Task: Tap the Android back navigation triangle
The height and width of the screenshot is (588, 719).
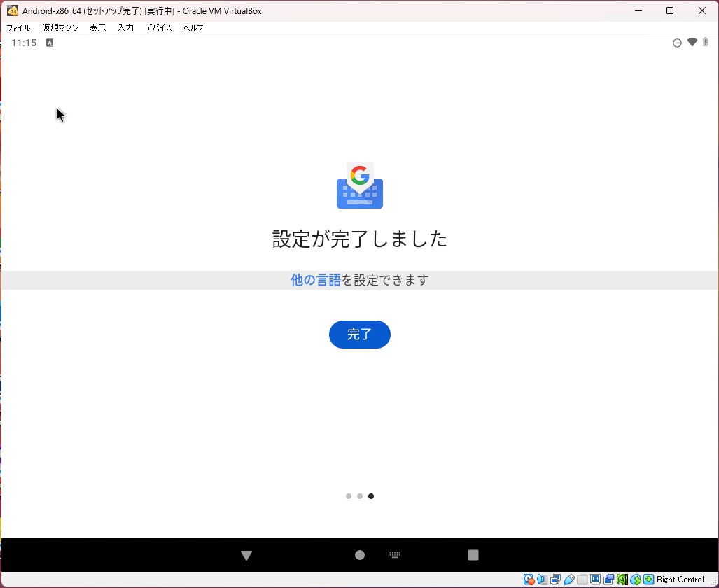Action: [246, 555]
